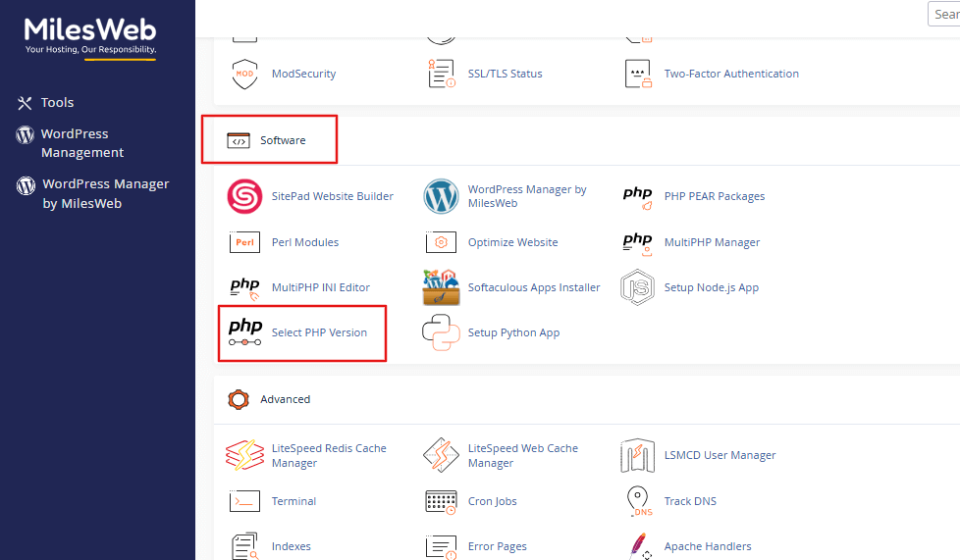Click the Softaculous Apps Installer icon

[442, 287]
